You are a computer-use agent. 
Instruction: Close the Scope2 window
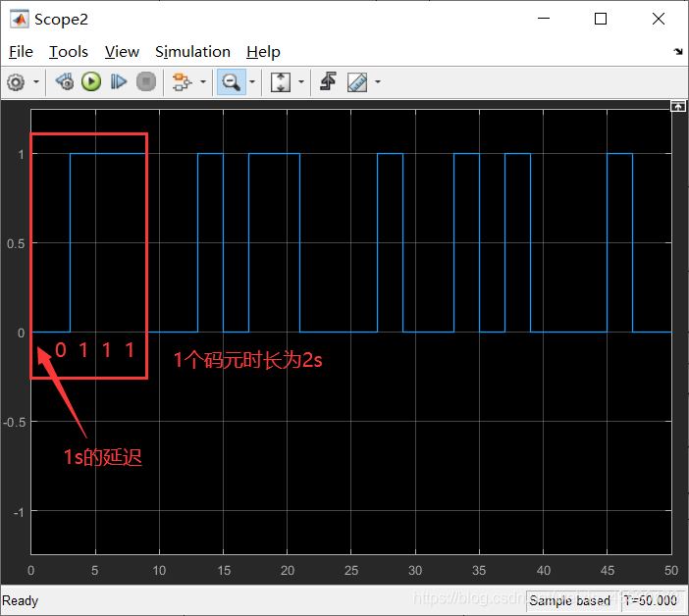pos(659,19)
